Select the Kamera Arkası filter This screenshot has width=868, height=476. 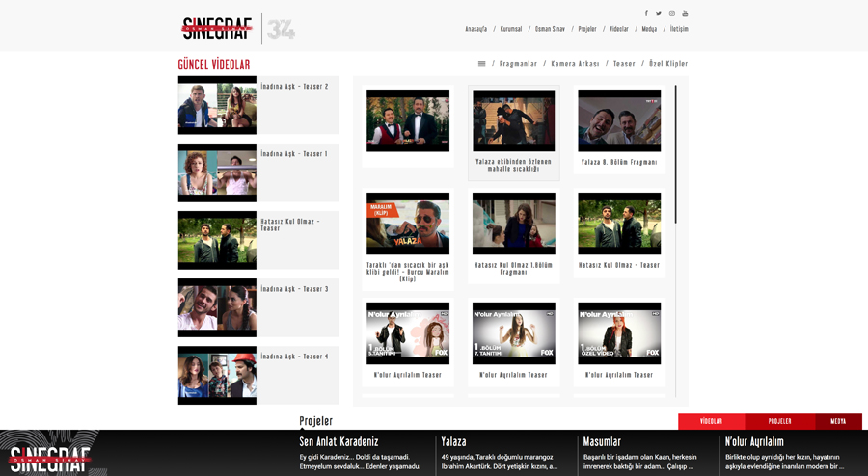575,65
